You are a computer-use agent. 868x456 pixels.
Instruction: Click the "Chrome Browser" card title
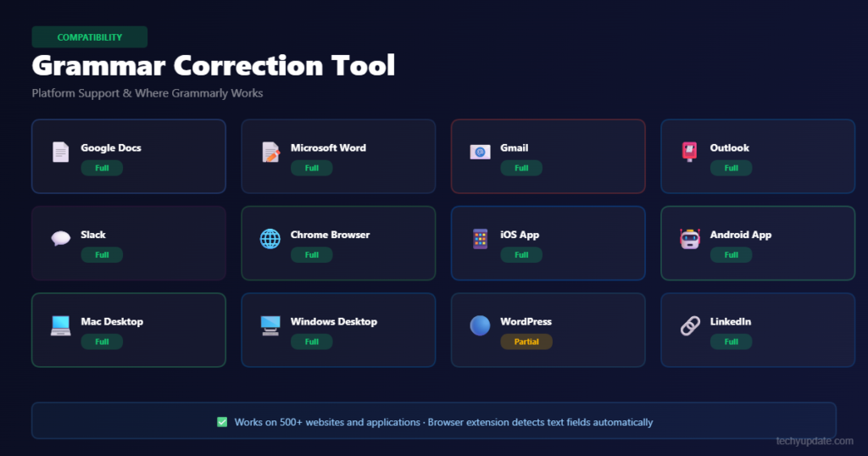tap(330, 235)
